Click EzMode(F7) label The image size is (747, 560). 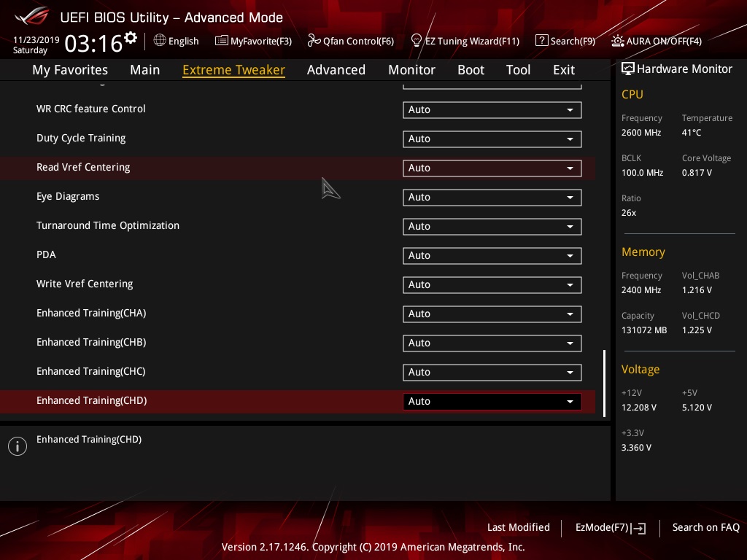(x=602, y=528)
